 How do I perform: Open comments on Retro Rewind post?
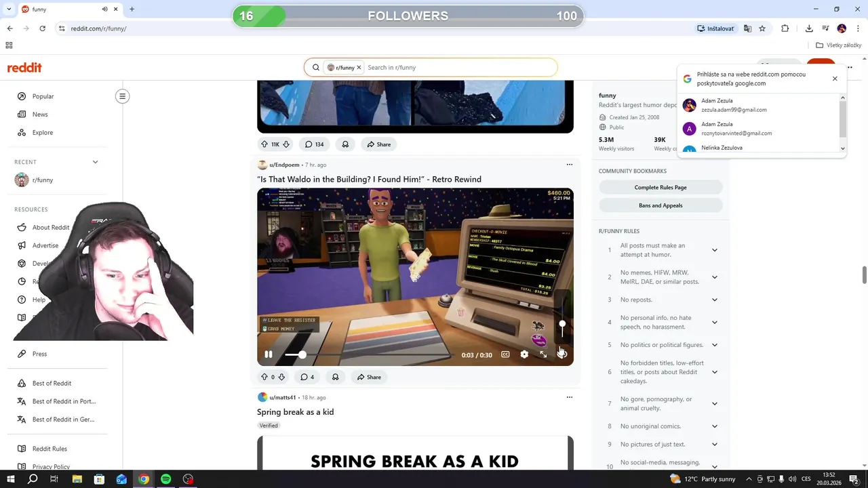point(308,377)
